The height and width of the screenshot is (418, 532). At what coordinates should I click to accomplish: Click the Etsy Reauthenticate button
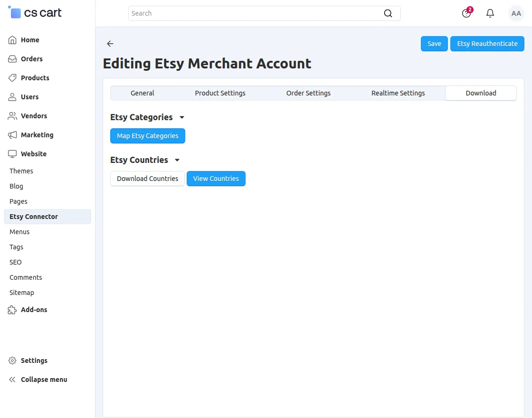coord(487,44)
